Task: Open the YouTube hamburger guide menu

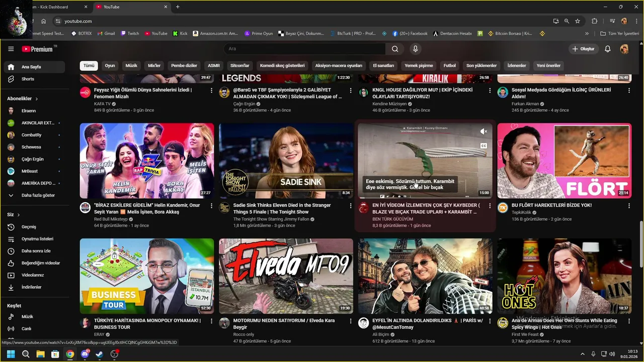Action: click(x=11, y=49)
